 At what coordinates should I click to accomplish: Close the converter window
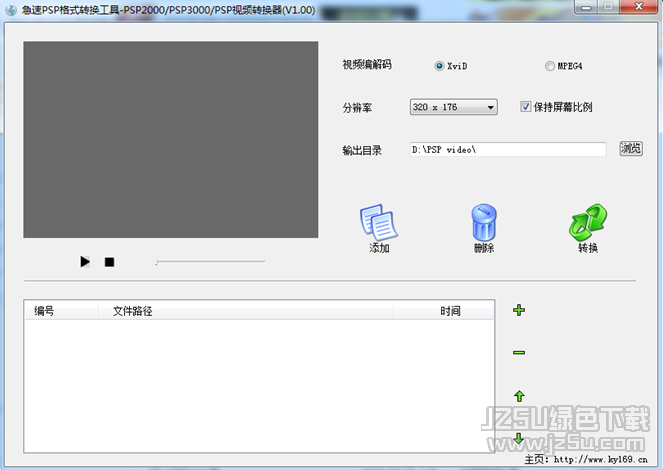639,7
